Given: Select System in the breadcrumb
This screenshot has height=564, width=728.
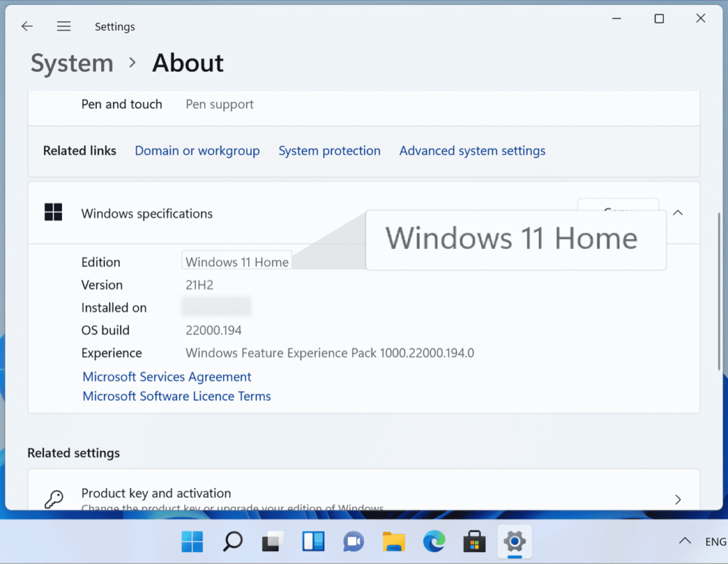Looking at the screenshot, I should [x=71, y=63].
